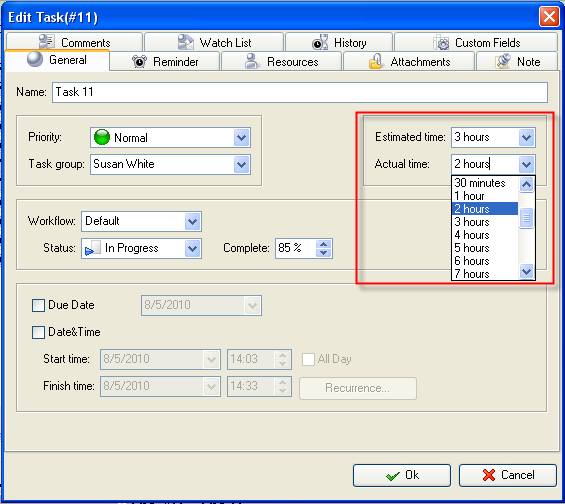This screenshot has width=565, height=504.
Task: Switch to the Watch List tab
Action: tap(214, 42)
